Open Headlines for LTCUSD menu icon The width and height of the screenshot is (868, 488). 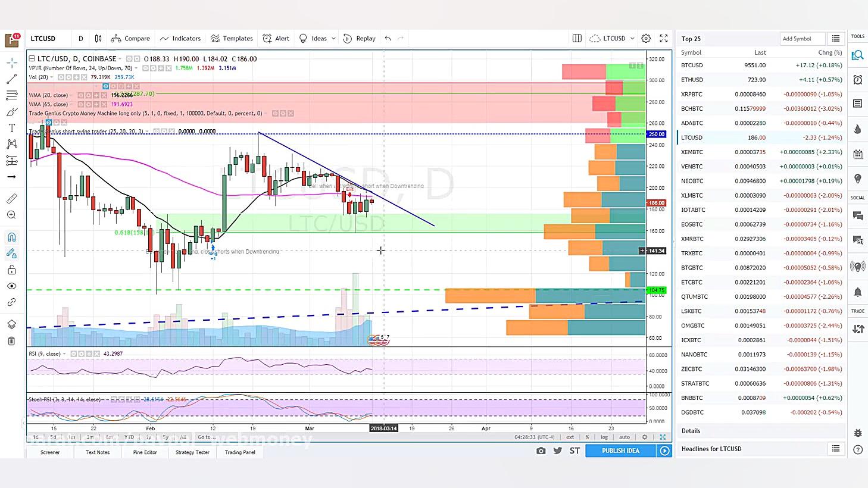pos(836,449)
